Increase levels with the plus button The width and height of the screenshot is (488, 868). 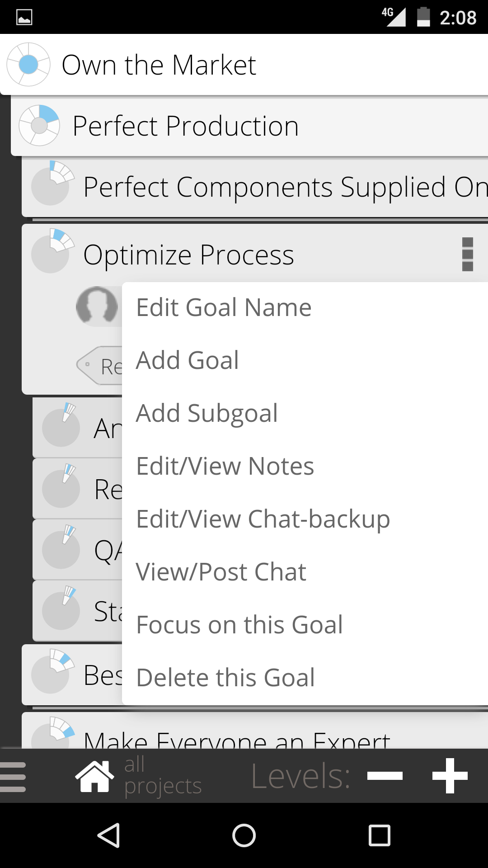coord(450,776)
